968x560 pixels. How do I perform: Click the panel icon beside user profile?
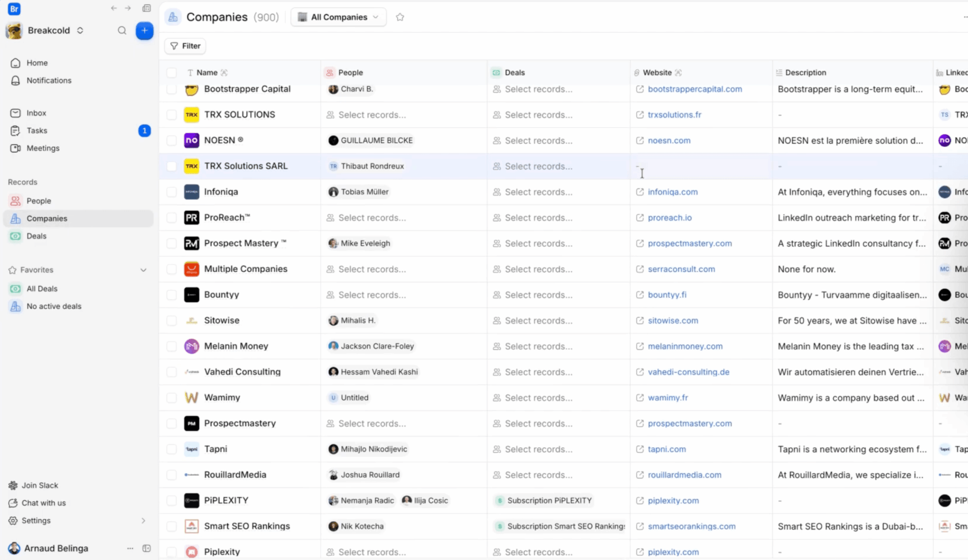click(147, 549)
